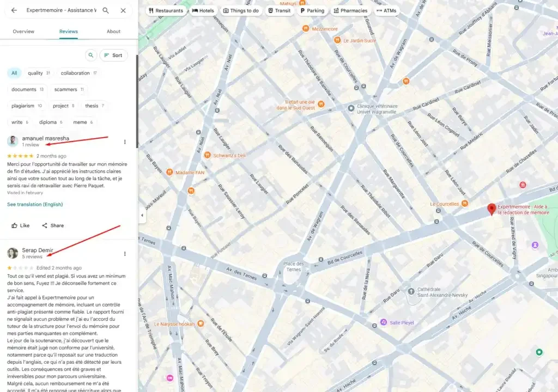Click Cathédrale Saint-Alexandre-Nevsky marker

tap(411, 291)
